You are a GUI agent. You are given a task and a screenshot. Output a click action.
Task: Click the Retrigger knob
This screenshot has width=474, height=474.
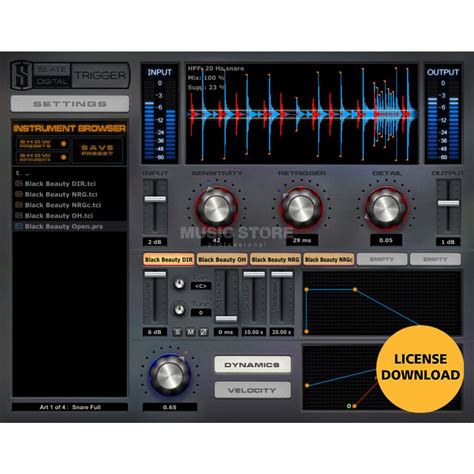301,208
